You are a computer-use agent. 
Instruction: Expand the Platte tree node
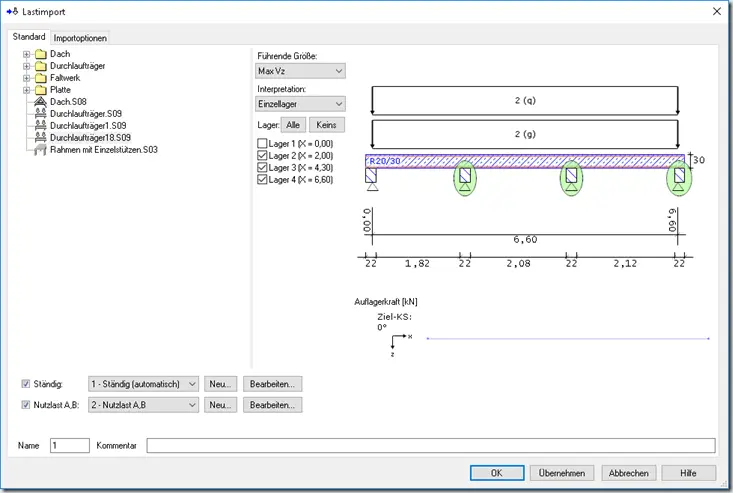[27, 90]
